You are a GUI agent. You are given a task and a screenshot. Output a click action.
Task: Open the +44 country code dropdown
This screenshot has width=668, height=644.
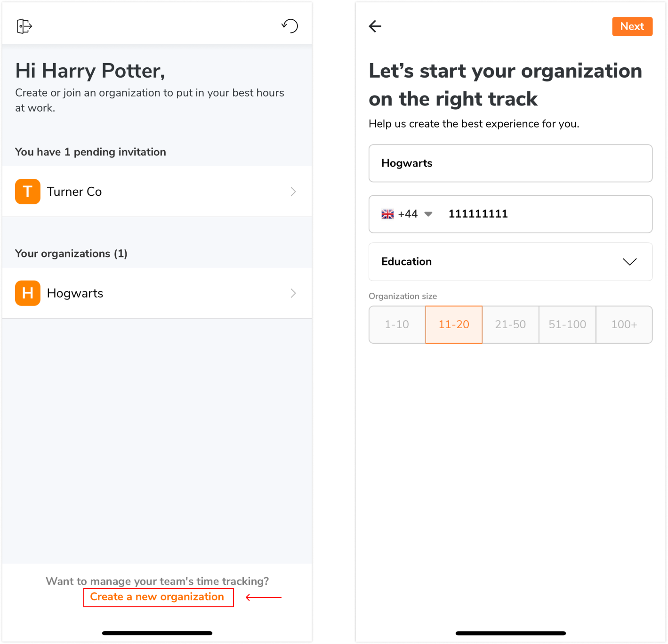click(x=407, y=214)
